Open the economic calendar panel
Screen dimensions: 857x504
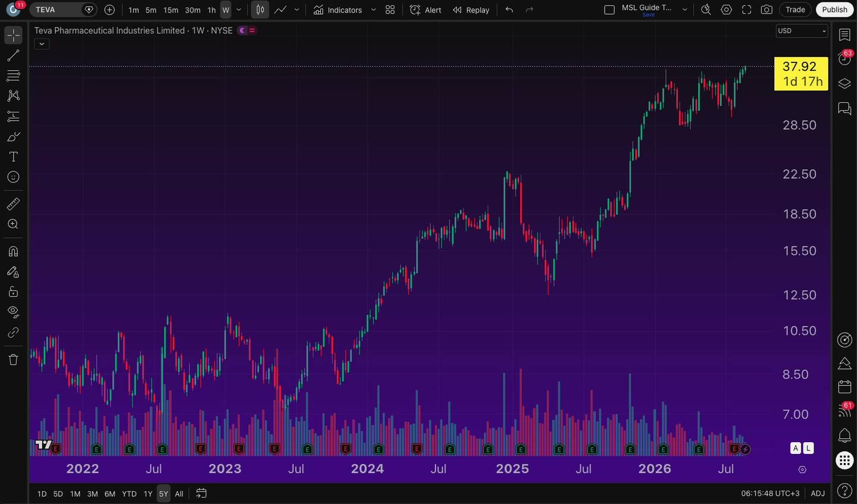coord(845,387)
